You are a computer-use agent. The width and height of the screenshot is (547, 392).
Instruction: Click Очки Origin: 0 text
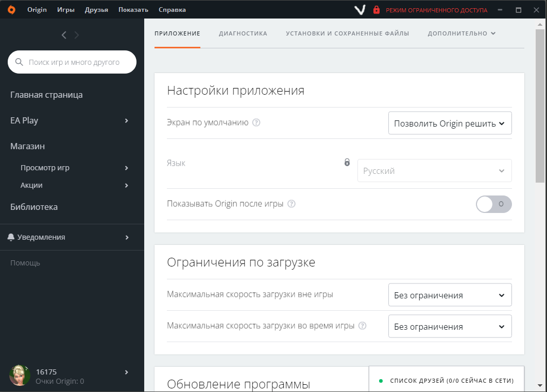click(x=60, y=381)
